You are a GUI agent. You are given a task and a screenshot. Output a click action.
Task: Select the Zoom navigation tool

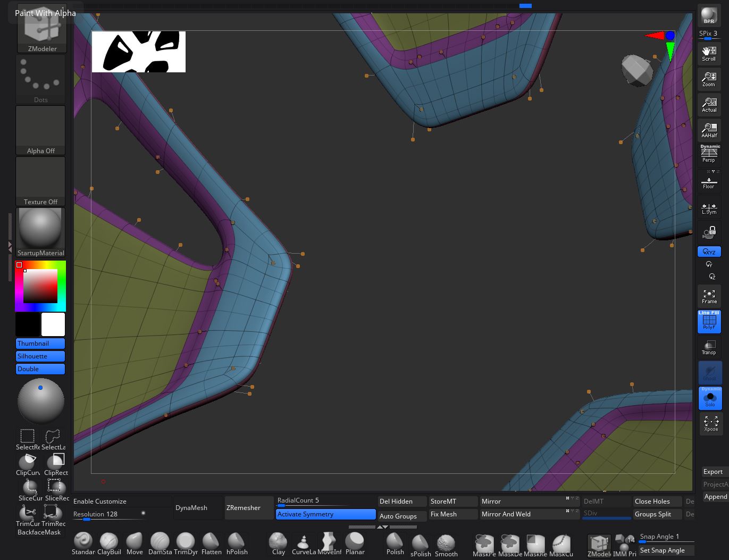click(709, 79)
